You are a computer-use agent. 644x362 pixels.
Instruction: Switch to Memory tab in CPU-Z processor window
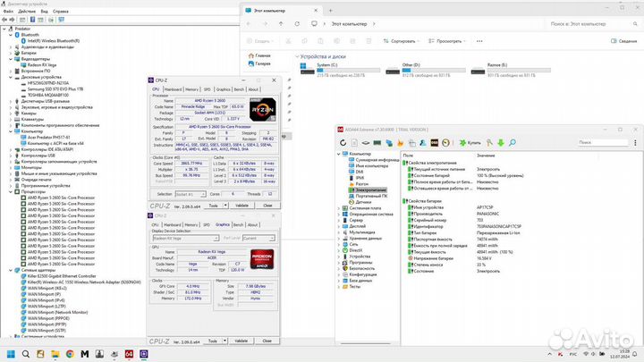coord(191,89)
